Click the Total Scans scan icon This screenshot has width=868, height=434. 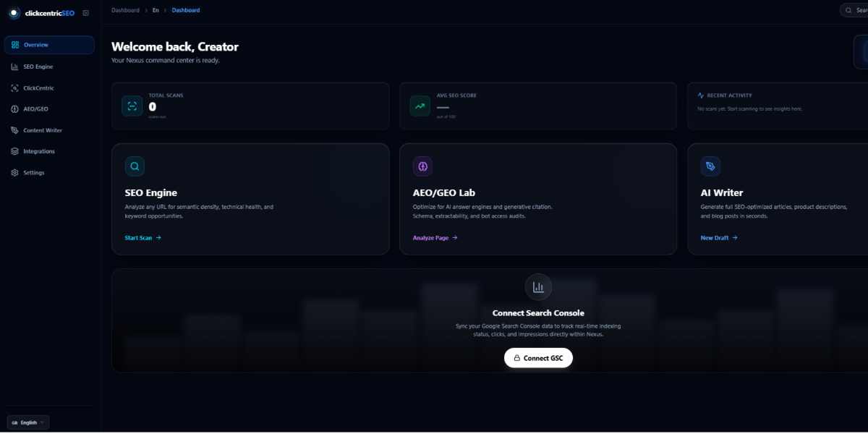point(132,106)
